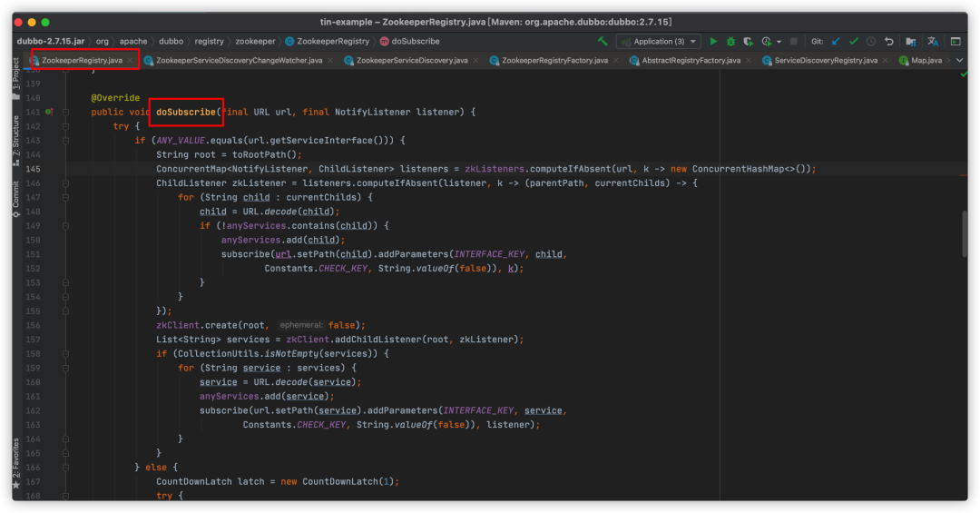This screenshot has width=980, height=513.
Task: Show Git history via the clock icon
Action: click(x=871, y=41)
